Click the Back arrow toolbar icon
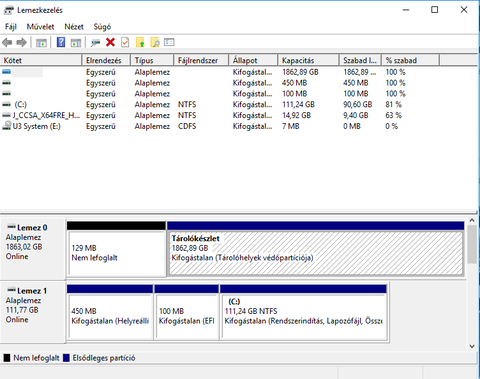The width and height of the screenshot is (480, 379). pos(7,43)
